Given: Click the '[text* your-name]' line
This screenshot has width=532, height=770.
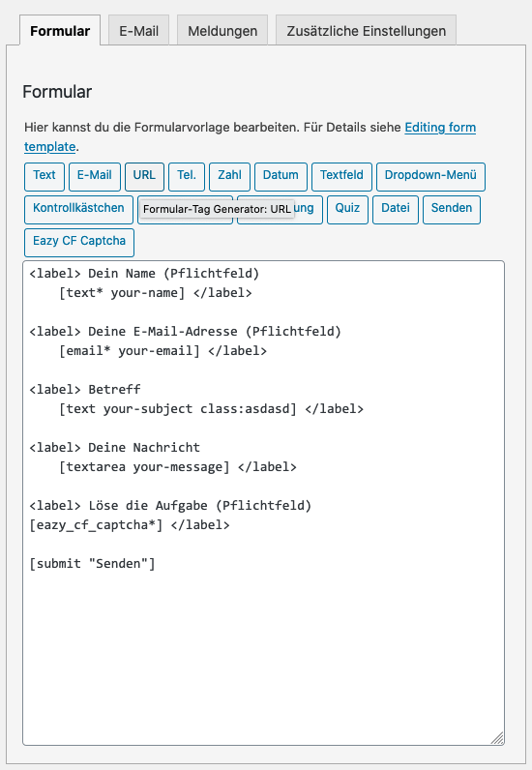Looking at the screenshot, I should click(155, 293).
